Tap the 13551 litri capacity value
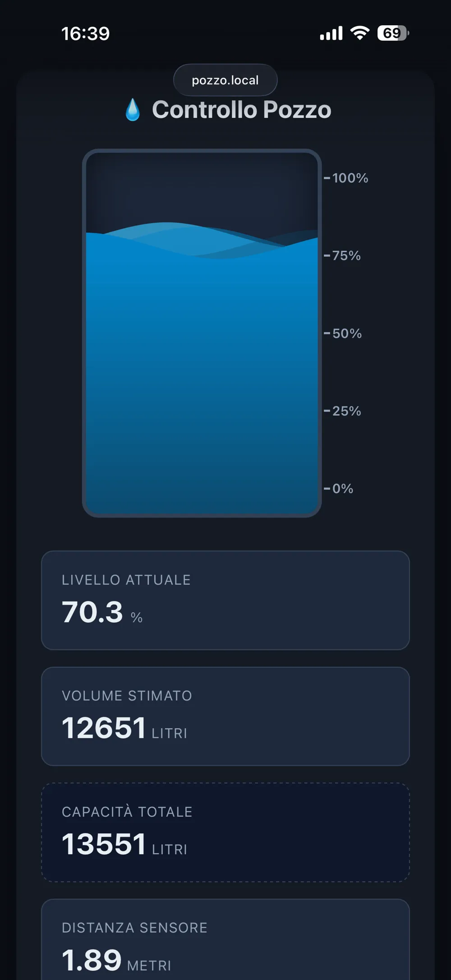The image size is (451, 980). tap(124, 844)
